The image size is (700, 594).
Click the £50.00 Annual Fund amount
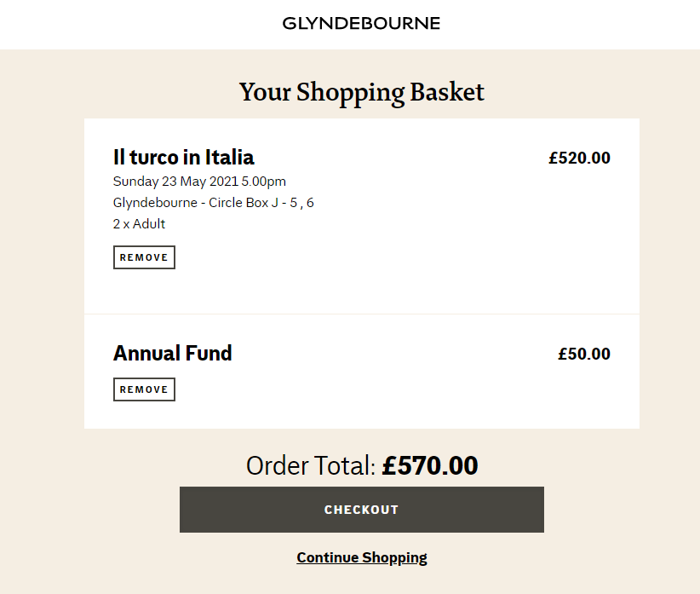click(584, 354)
